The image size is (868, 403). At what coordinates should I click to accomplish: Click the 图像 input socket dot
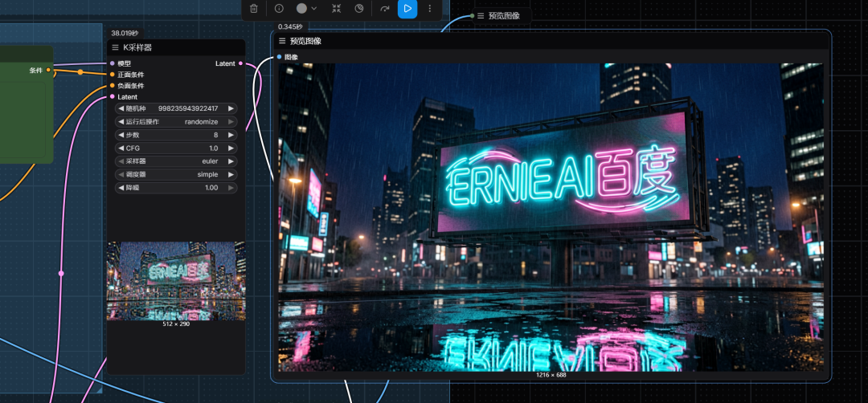pyautogui.click(x=279, y=57)
